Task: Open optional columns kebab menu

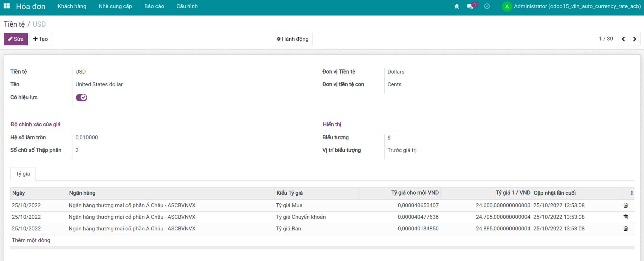Action: (x=632, y=193)
